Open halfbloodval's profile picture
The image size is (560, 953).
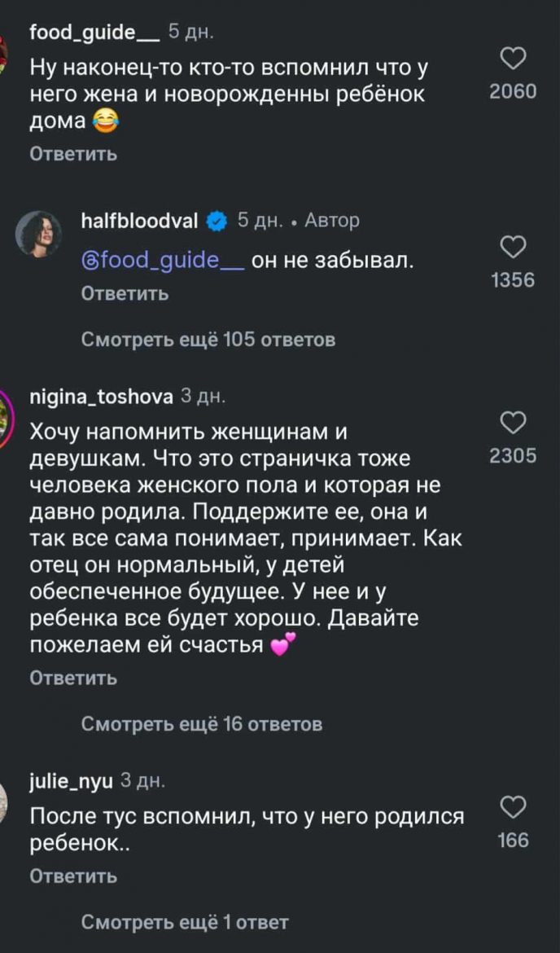tap(38, 234)
